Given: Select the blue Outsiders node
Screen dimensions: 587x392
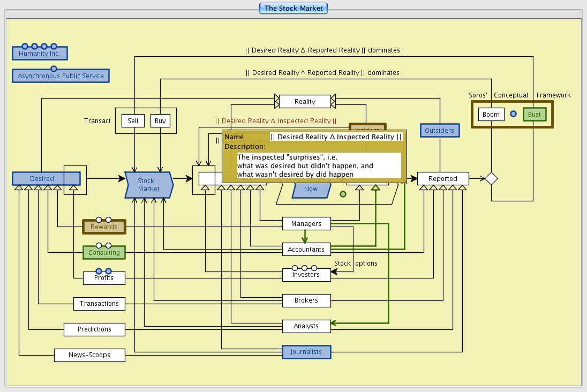Looking at the screenshot, I should pos(439,131).
